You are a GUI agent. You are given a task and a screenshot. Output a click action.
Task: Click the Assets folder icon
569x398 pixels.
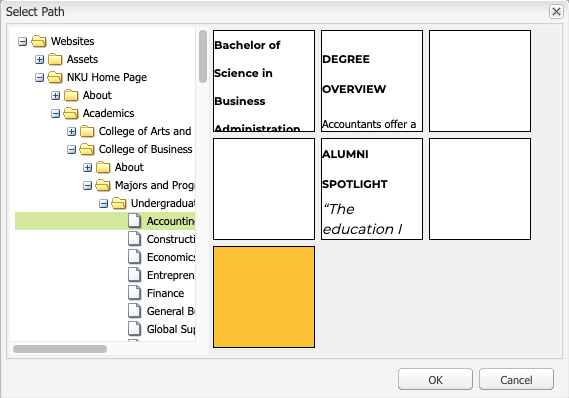coord(55,59)
